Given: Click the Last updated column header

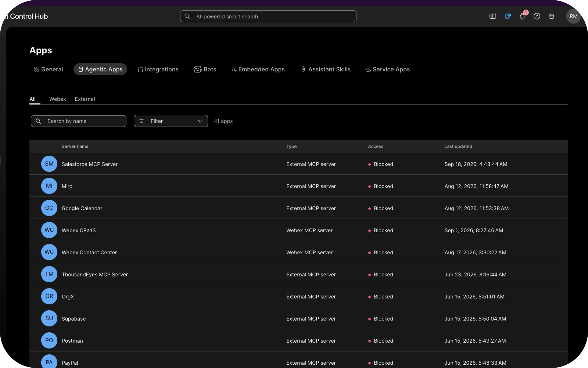Looking at the screenshot, I should (x=458, y=146).
